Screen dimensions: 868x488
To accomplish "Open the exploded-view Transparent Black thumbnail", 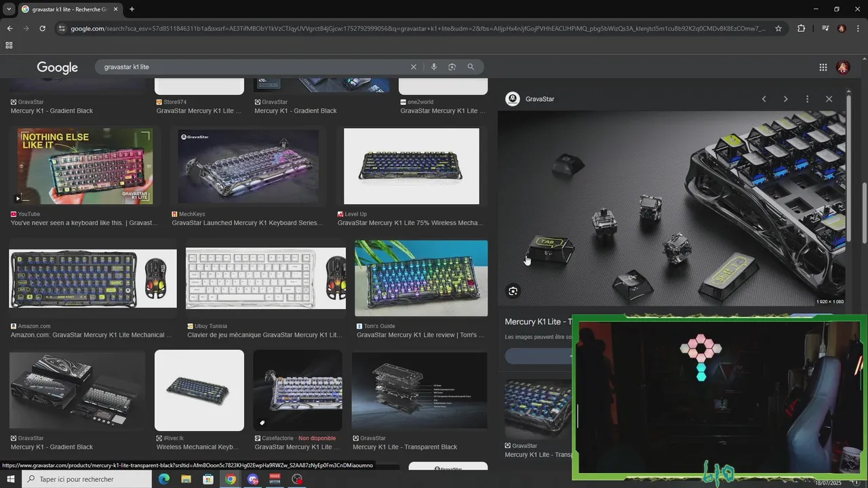I will [x=420, y=390].
